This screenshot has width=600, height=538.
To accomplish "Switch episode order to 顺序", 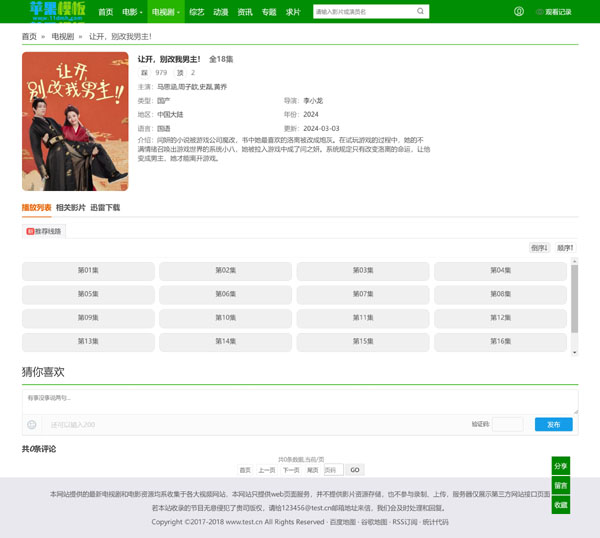I will [565, 247].
